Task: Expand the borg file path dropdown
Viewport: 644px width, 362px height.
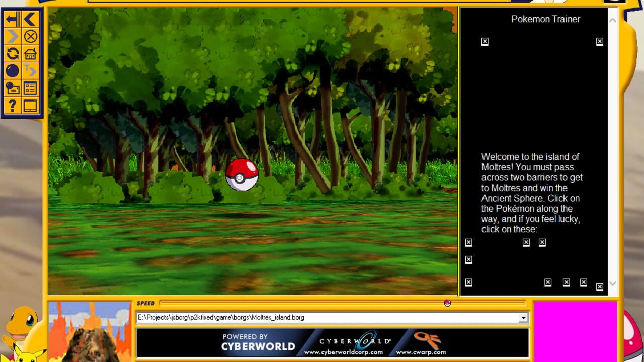Action: click(523, 318)
